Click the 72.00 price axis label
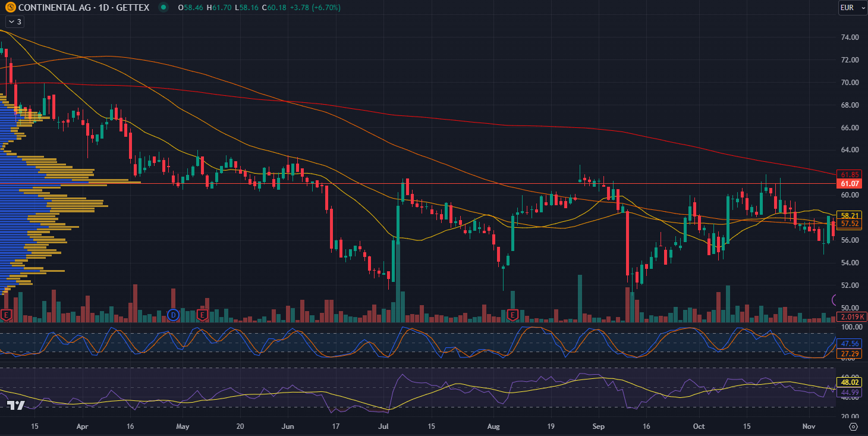This screenshot has width=868, height=436. coord(850,59)
